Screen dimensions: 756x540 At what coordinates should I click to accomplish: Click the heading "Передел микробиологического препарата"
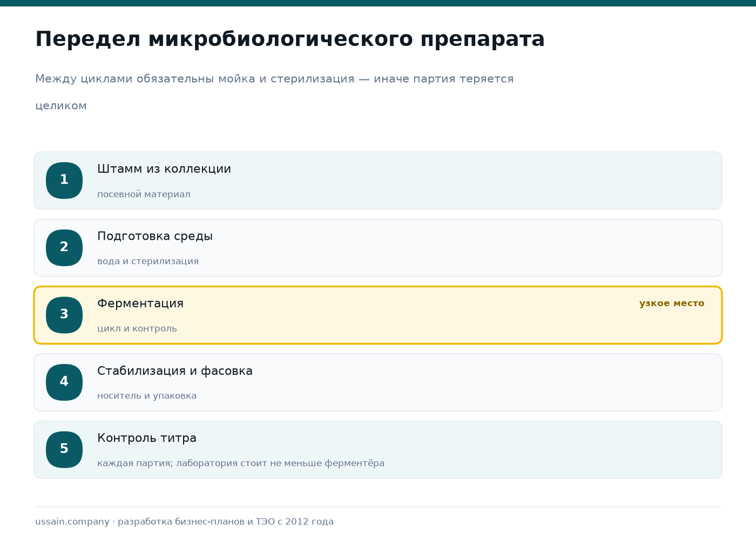(290, 39)
